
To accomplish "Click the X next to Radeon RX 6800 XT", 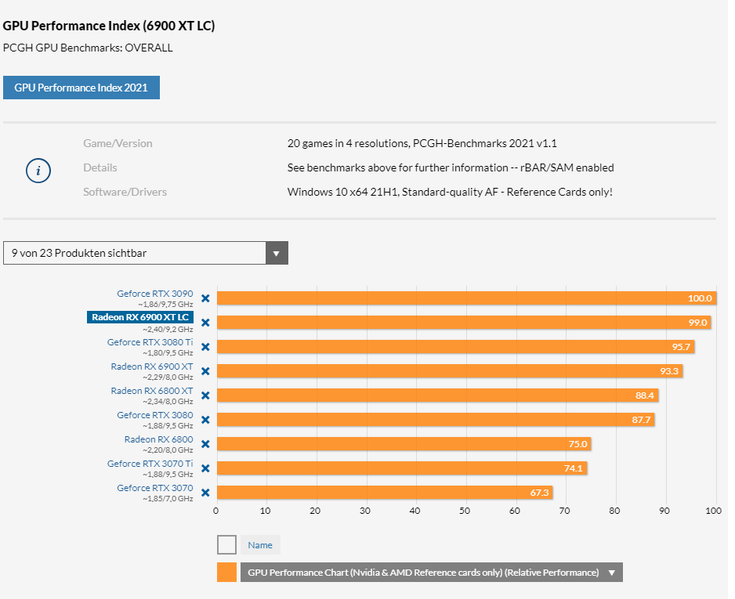I will [x=205, y=395].
